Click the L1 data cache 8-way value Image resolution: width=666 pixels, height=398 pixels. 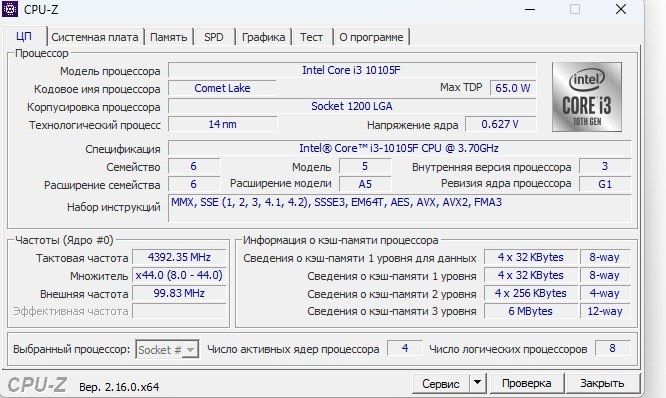click(x=604, y=257)
